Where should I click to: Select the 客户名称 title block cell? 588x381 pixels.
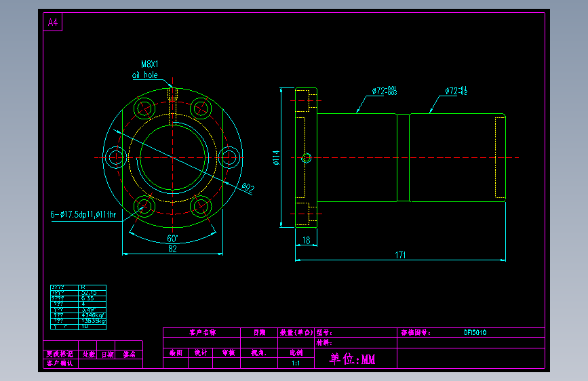[x=203, y=333]
